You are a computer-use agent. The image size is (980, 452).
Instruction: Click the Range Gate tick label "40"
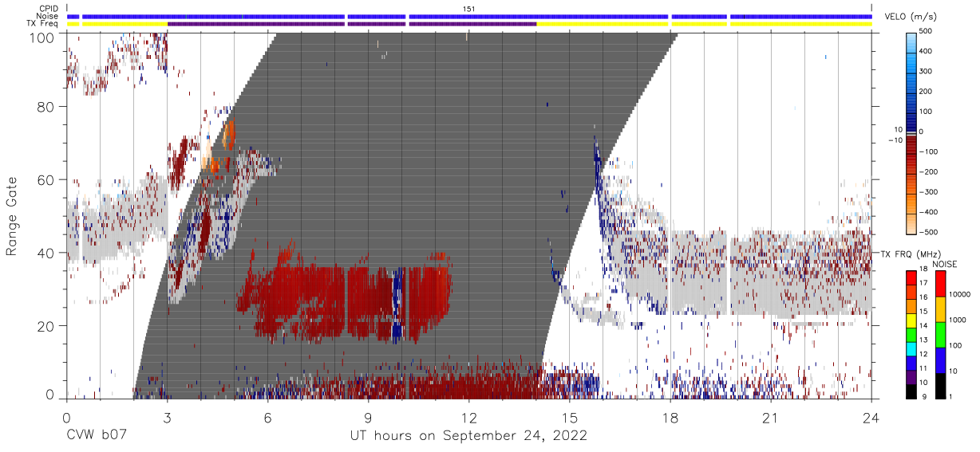click(46, 253)
